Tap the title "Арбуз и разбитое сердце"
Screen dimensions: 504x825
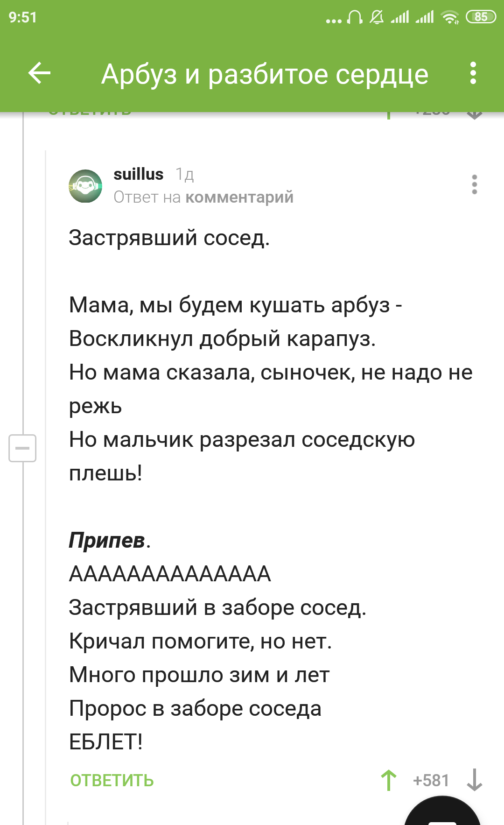pos(265,74)
